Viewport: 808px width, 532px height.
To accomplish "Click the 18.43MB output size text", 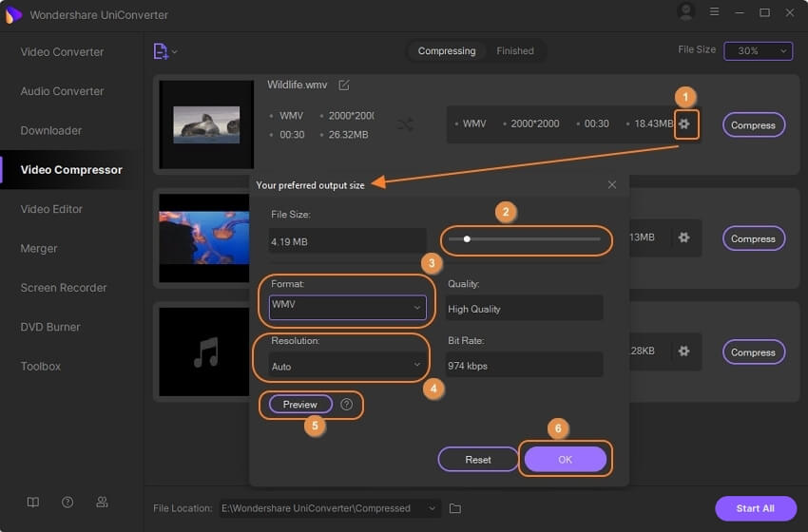I will click(653, 123).
